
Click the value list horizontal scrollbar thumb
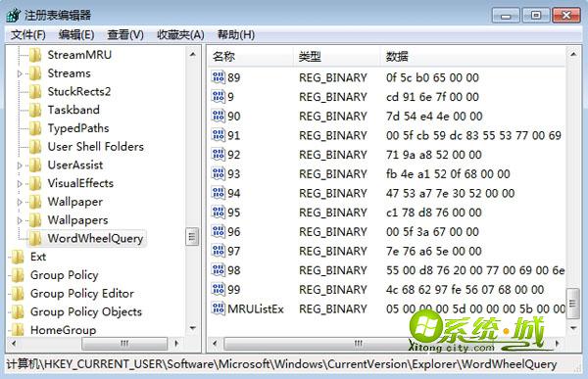point(358,344)
